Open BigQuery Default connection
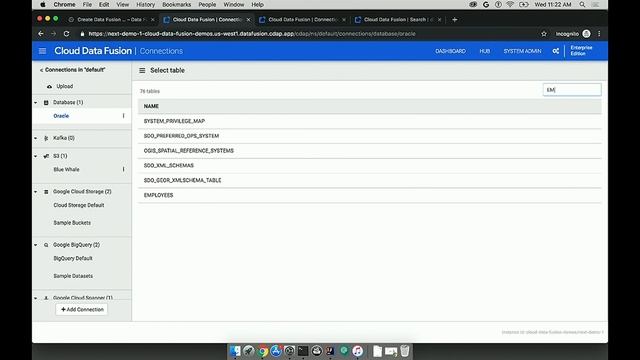The height and width of the screenshot is (360, 640). [x=73, y=258]
